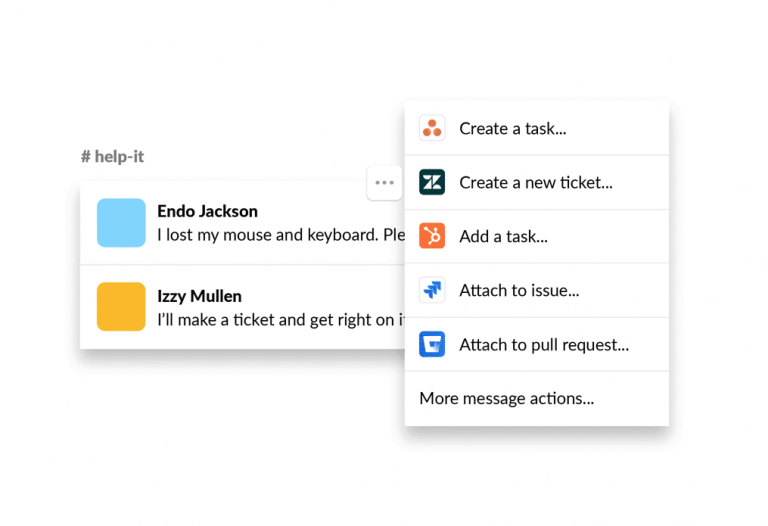
Task: Select the "Create a task..." menu entry
Action: click(x=513, y=128)
